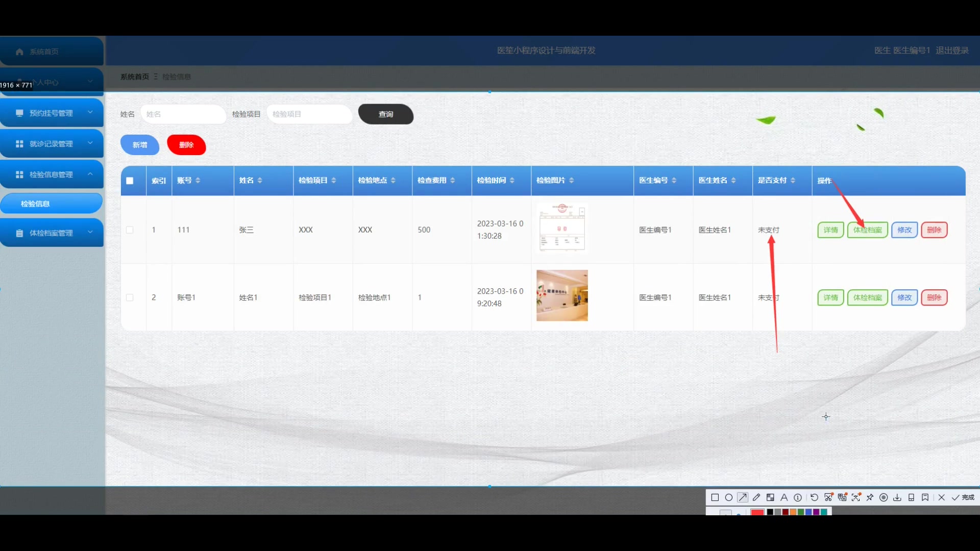Send screenshot to phone icon
This screenshot has width=980, height=551.
click(911, 497)
